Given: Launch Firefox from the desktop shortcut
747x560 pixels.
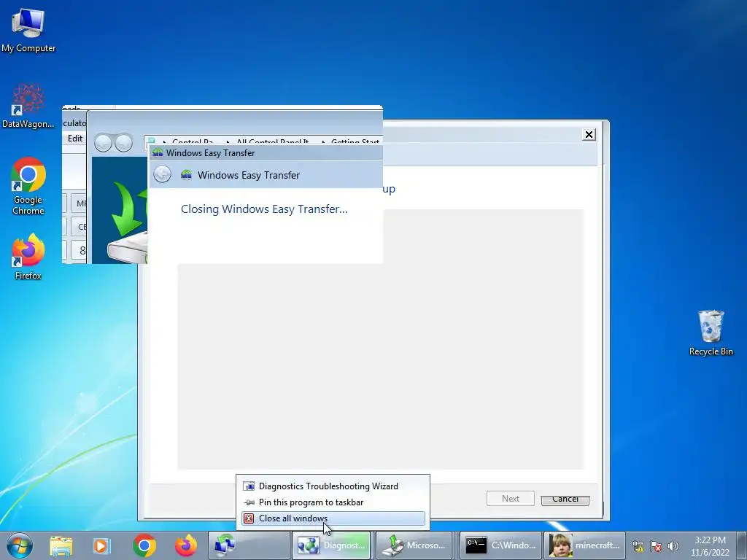Looking at the screenshot, I should [x=28, y=256].
